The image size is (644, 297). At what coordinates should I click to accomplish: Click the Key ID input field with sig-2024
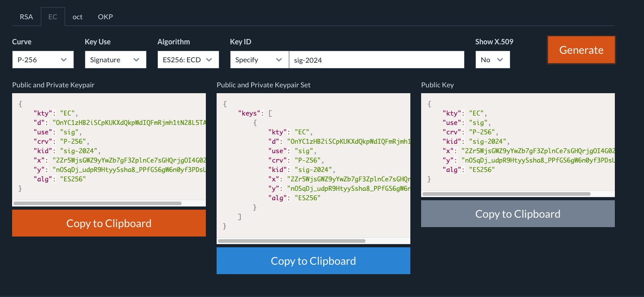point(376,60)
